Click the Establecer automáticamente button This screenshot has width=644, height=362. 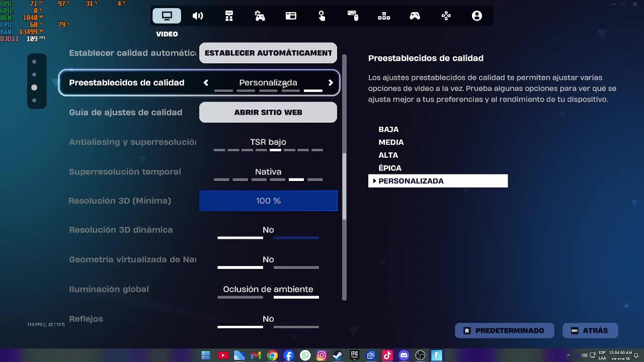pyautogui.click(x=268, y=53)
